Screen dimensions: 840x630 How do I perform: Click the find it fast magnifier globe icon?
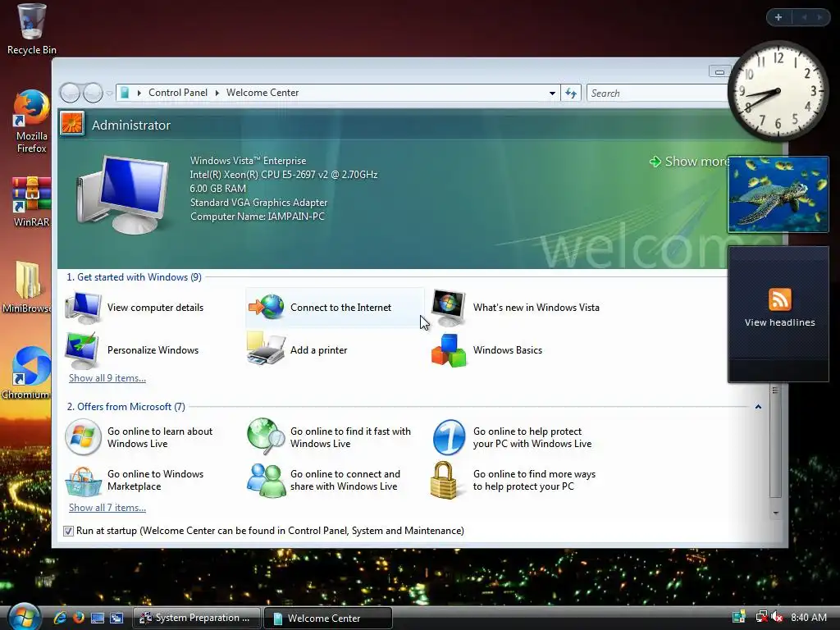(266, 436)
